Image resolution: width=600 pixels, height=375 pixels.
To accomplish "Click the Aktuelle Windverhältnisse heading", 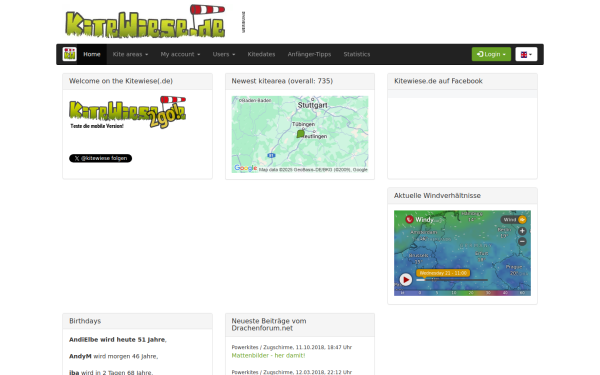I will coord(437,196).
